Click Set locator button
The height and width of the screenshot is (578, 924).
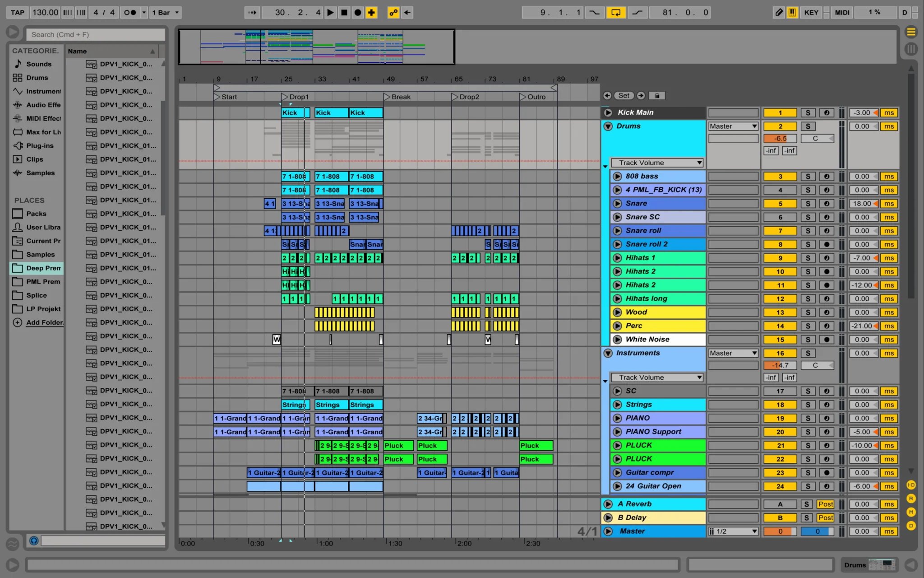[x=624, y=96]
